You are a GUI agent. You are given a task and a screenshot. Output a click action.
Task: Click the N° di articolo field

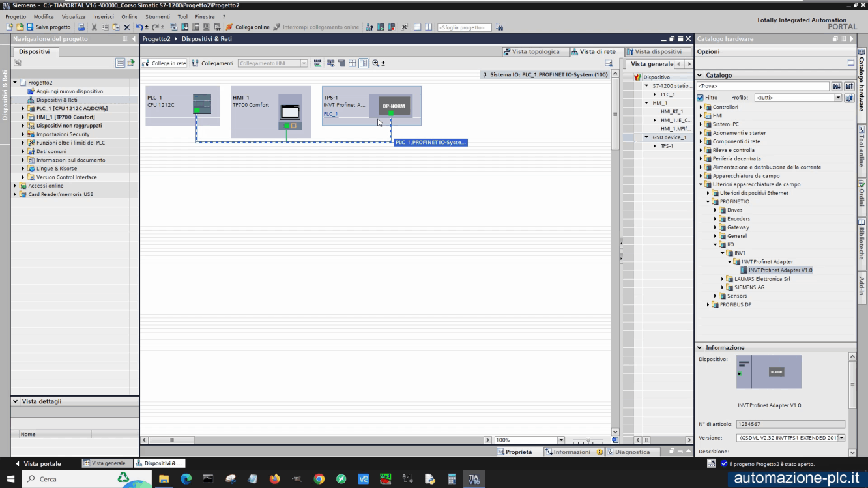pos(790,424)
